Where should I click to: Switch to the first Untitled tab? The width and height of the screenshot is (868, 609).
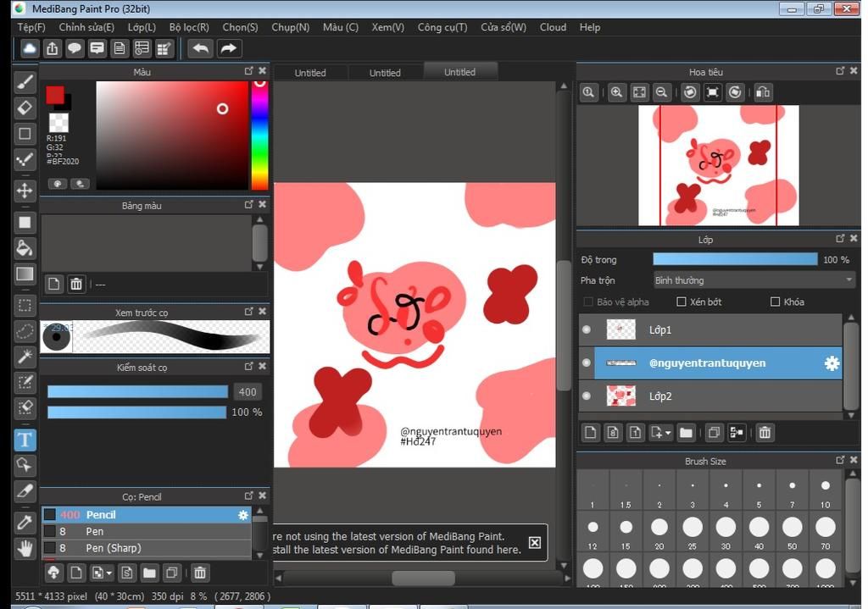[x=310, y=73]
